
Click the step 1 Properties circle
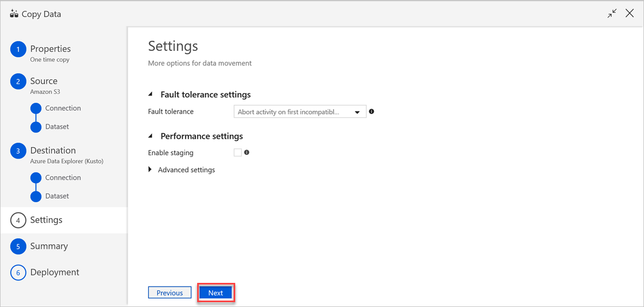click(18, 49)
